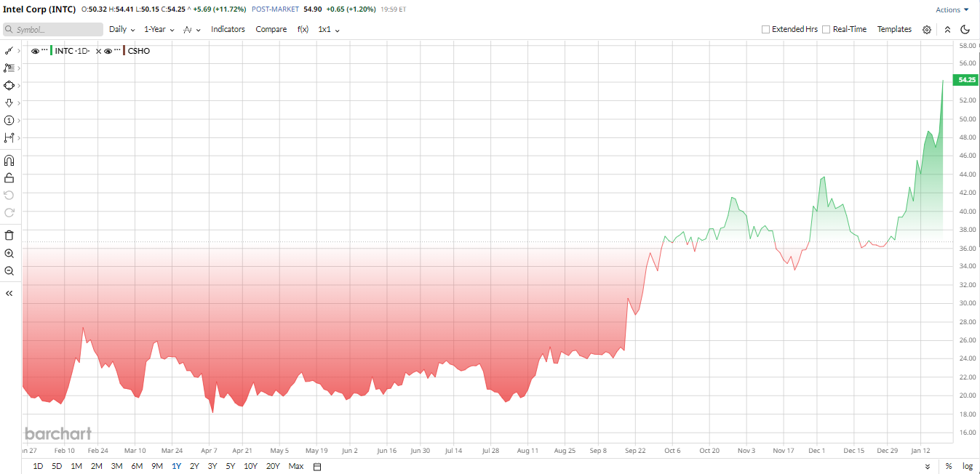Open the Compare menu
This screenshot has width=980, height=474.
pyautogui.click(x=271, y=29)
